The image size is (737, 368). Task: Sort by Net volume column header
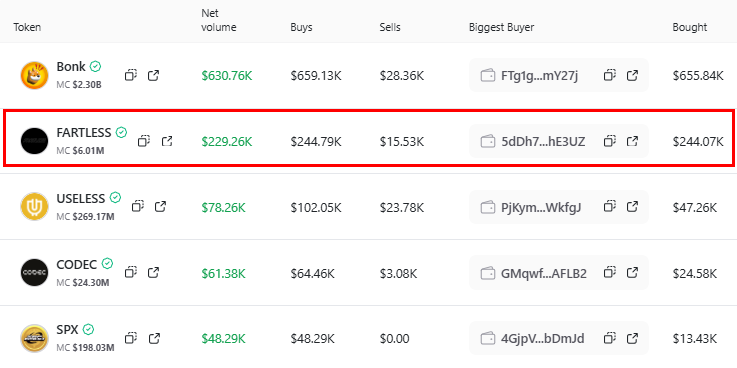[x=219, y=20]
